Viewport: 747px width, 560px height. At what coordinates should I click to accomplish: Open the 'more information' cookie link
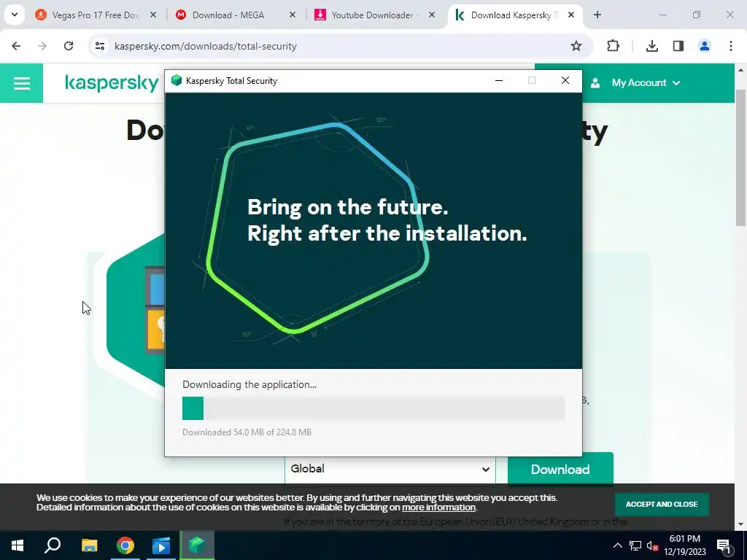(438, 507)
